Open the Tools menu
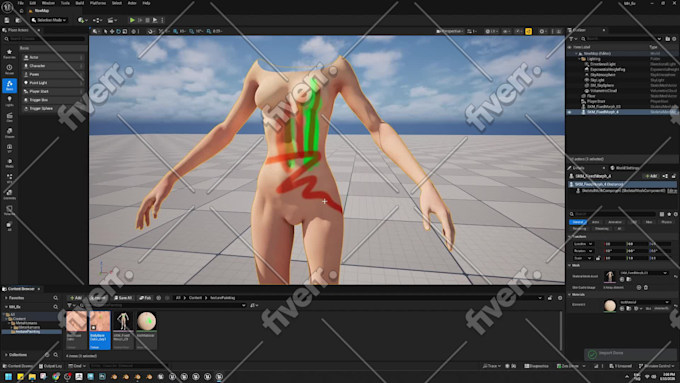 pyautogui.click(x=65, y=3)
